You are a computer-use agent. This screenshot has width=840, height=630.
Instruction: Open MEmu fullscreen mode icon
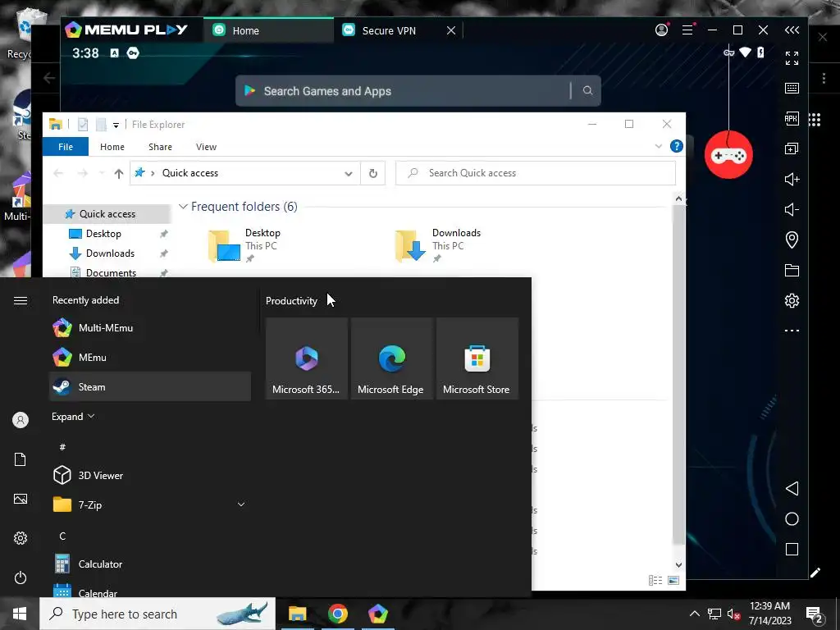coord(792,58)
